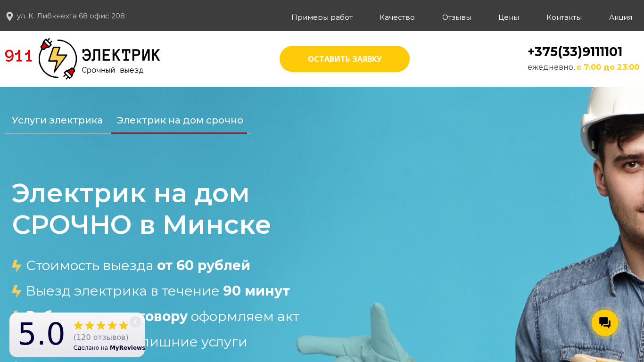Click the address ул. К. Либкнехта 68

tap(71, 16)
